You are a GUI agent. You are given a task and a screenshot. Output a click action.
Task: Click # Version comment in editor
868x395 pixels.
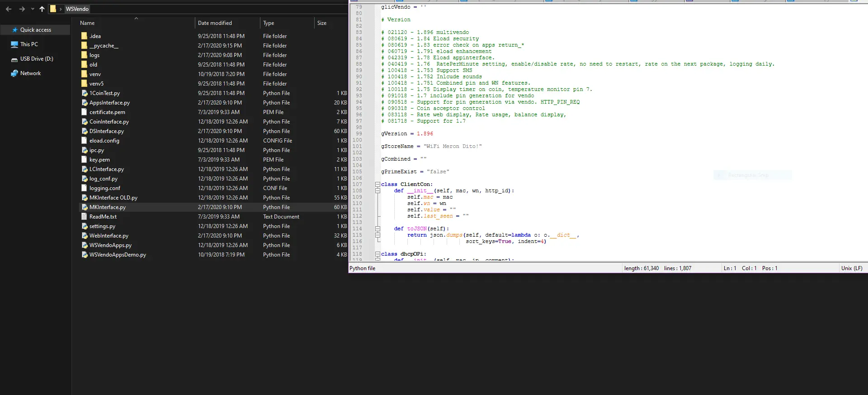pyautogui.click(x=396, y=20)
